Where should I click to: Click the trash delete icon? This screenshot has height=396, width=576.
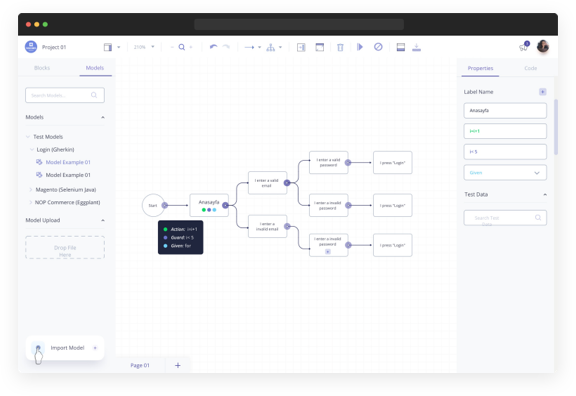point(340,47)
